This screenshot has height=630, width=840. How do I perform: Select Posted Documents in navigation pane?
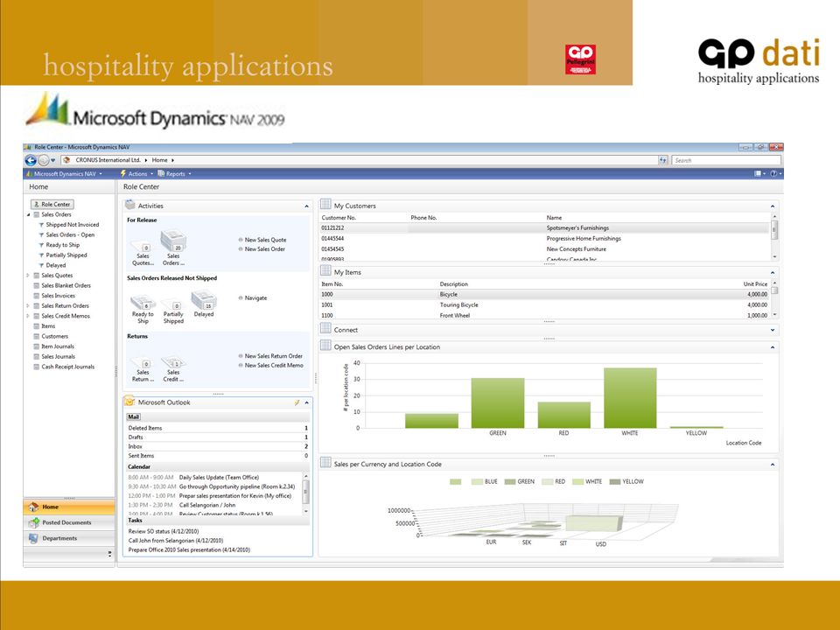point(69,522)
